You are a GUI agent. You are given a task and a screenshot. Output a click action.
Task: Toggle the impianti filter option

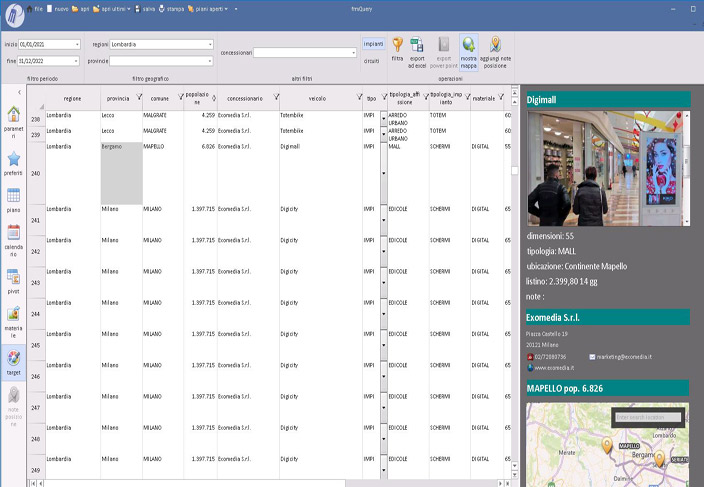pos(372,44)
